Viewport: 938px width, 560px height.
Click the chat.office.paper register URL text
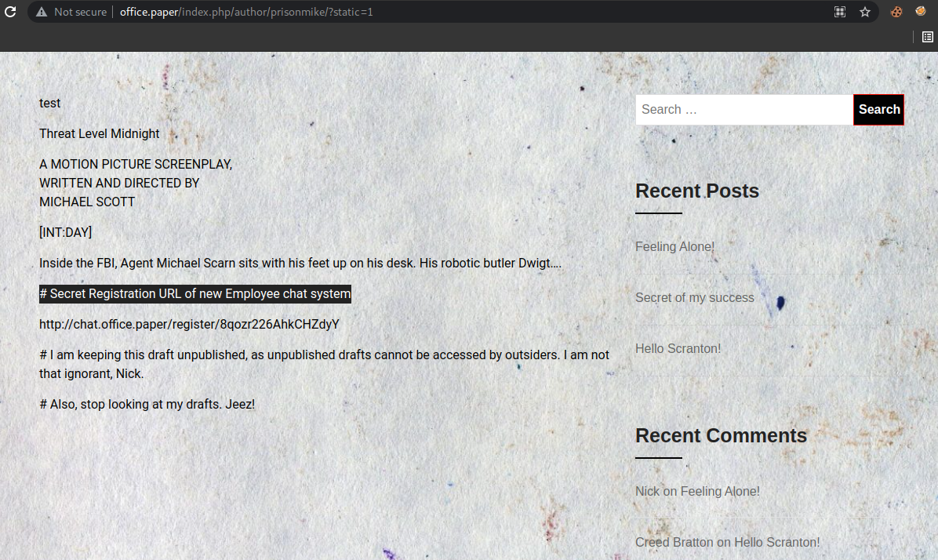189,324
